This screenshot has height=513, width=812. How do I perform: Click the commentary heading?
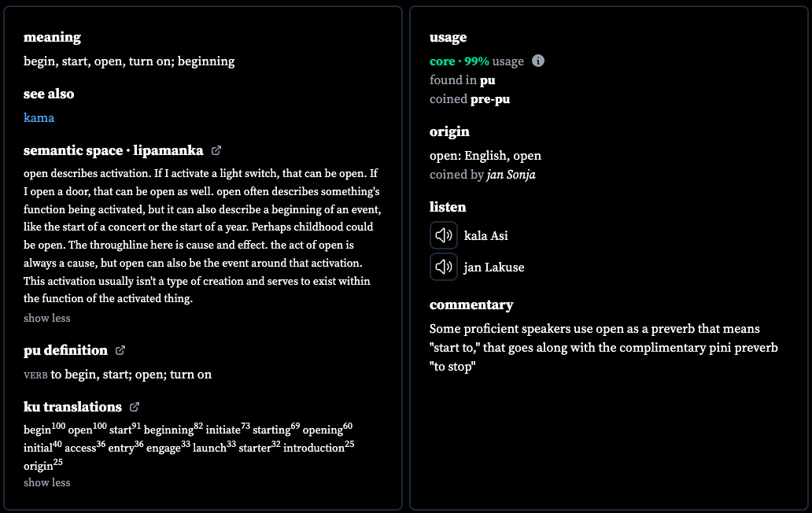[x=471, y=304]
